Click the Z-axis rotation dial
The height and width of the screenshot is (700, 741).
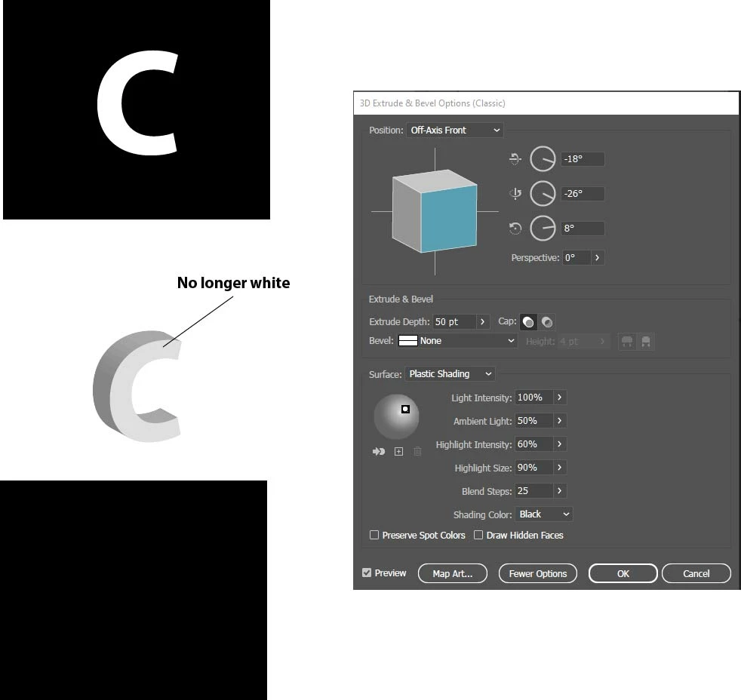(543, 228)
